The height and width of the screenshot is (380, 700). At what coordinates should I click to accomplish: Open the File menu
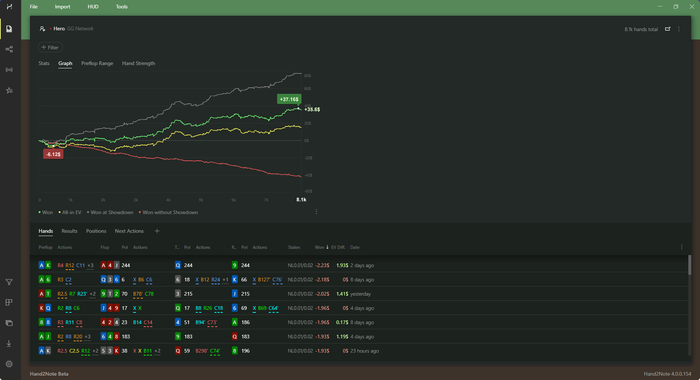(33, 7)
